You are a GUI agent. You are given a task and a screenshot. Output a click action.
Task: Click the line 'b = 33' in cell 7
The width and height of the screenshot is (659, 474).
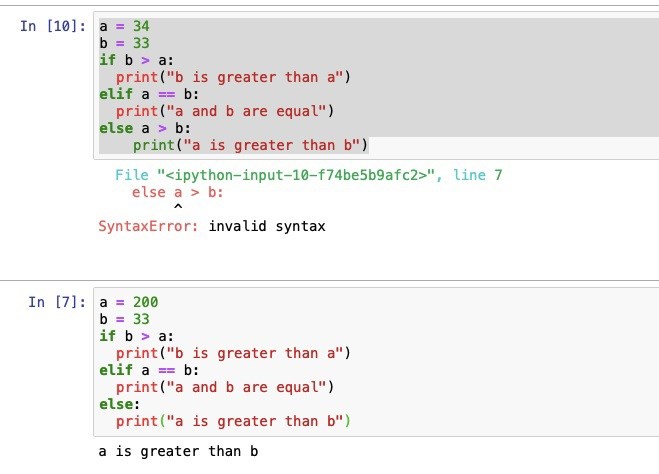124,319
